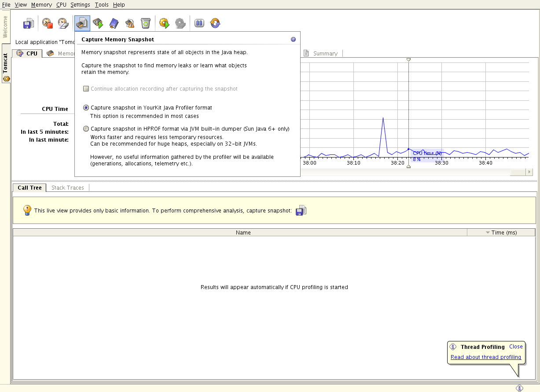This screenshot has width=540, height=392.
Task: Sort by the Time (ms) column header
Action: [501, 232]
